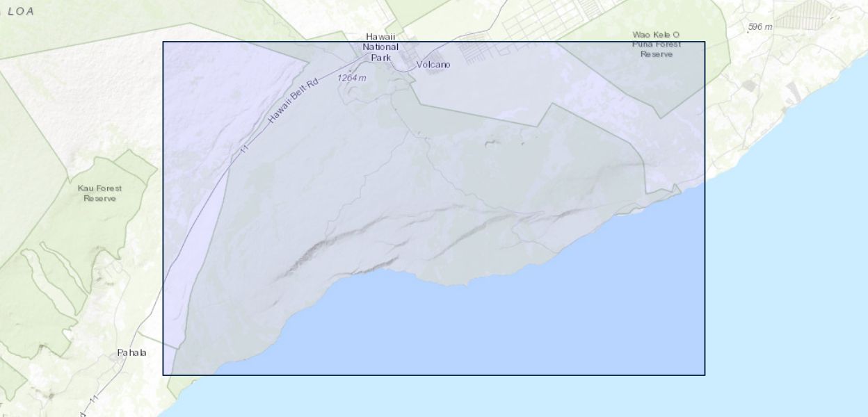Click the extent rectangle's top-right corner
The width and height of the screenshot is (868, 417).
click(705, 42)
